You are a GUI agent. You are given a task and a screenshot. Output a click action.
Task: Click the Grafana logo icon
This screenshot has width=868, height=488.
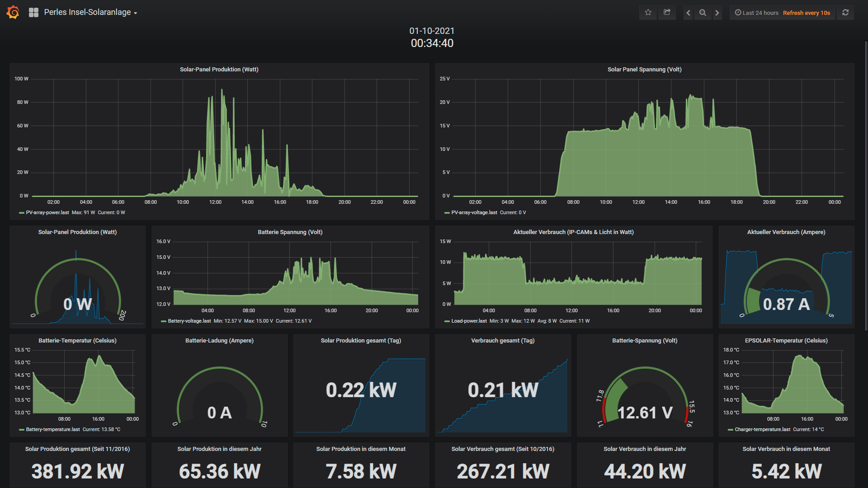[13, 12]
